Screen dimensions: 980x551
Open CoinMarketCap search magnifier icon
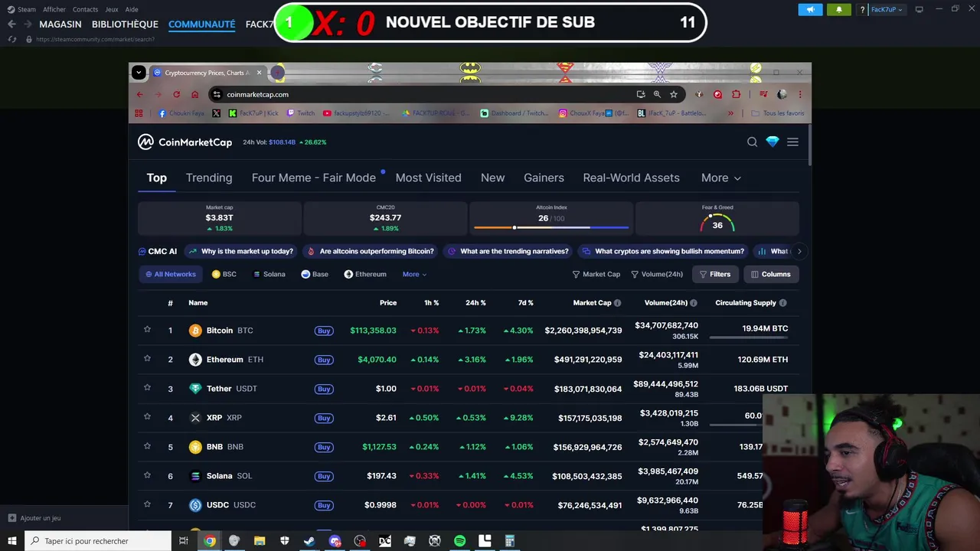pyautogui.click(x=752, y=142)
